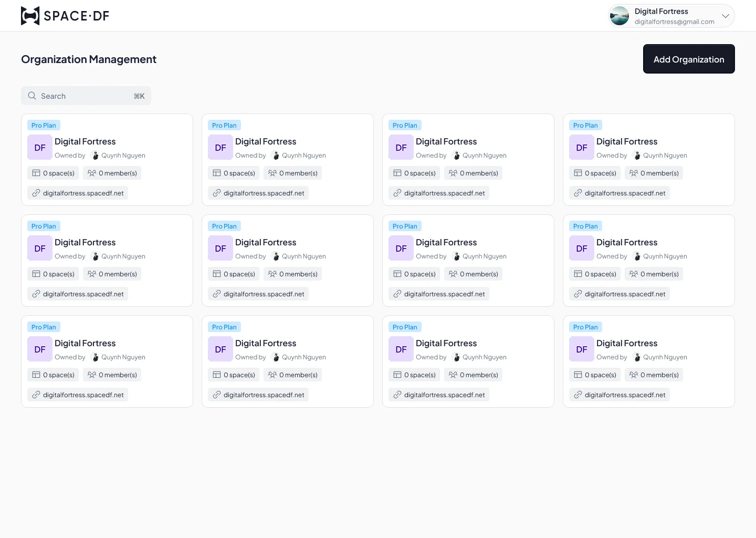
Task: Click the owner avatar icon in second row's first card
Action: (95, 256)
